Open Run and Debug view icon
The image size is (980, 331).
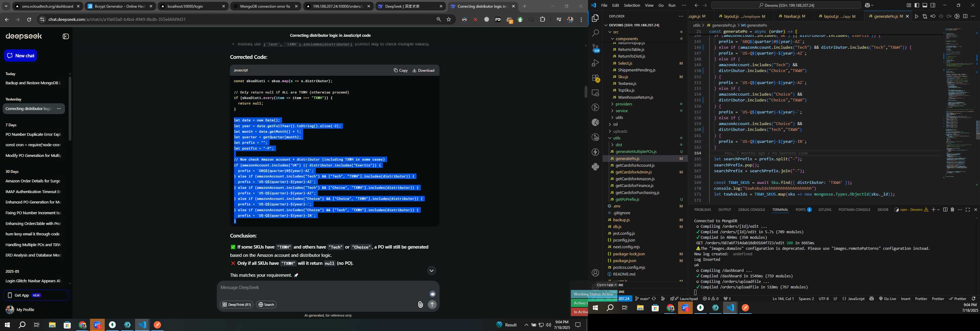point(595,63)
